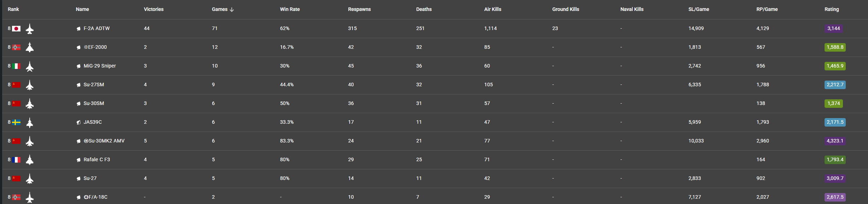Open the Su-30MK2 AMV vehicle link

point(104,141)
